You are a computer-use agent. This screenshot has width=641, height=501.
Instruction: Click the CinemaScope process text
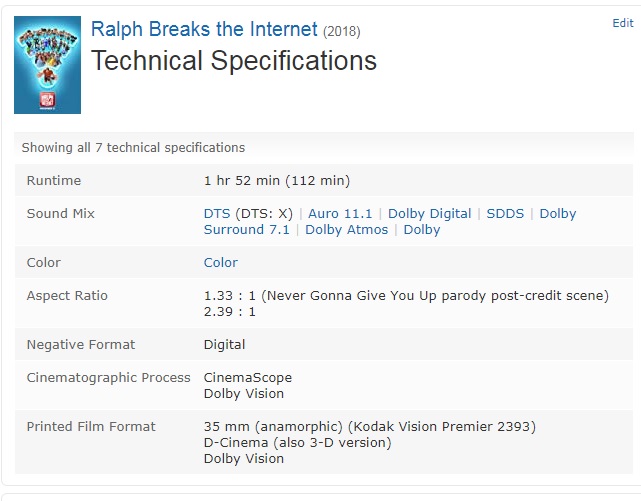(x=248, y=378)
